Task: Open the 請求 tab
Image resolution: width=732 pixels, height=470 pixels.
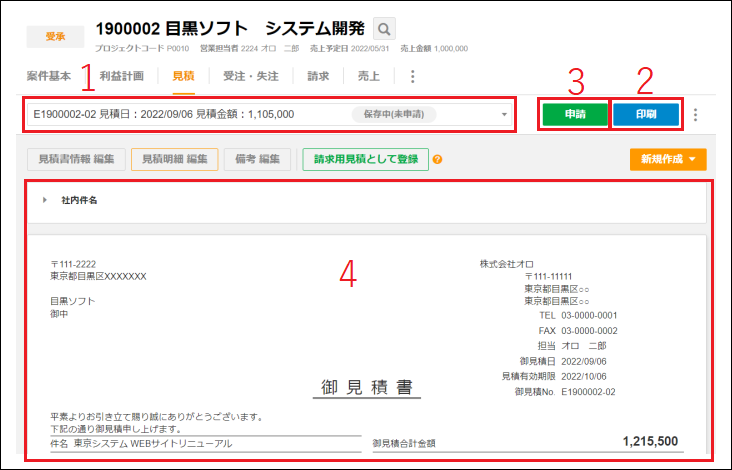Action: coord(318,76)
